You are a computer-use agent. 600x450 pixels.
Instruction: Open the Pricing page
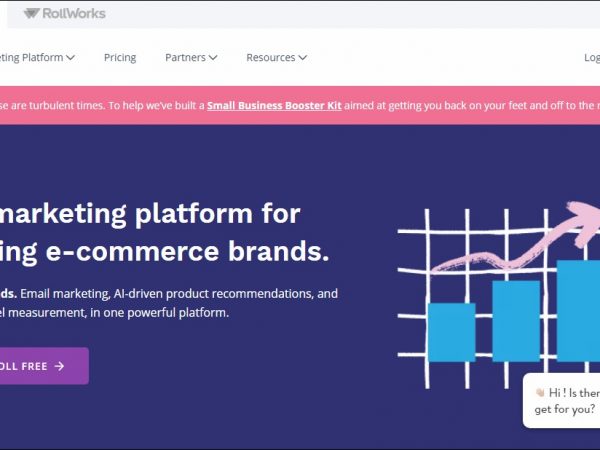pos(120,58)
